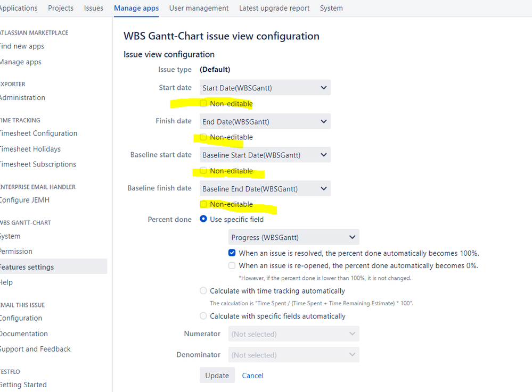Open Find new apps in sidebar

click(x=22, y=46)
